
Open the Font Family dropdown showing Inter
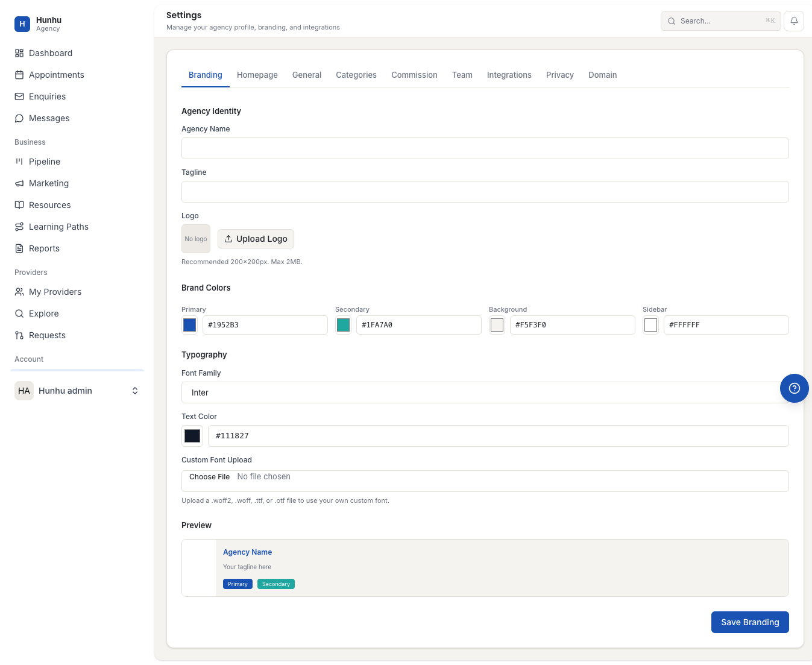tap(485, 392)
